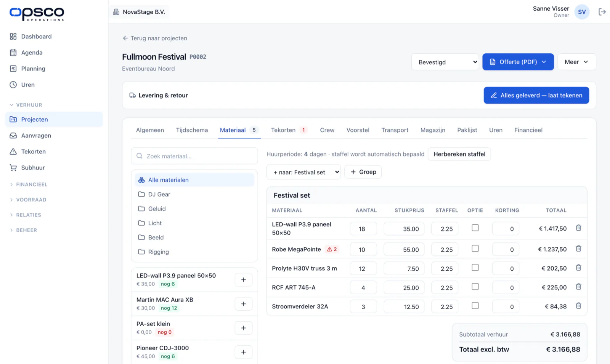Select the DJ Gear category folder
This screenshot has height=364, width=610.
(194, 194)
